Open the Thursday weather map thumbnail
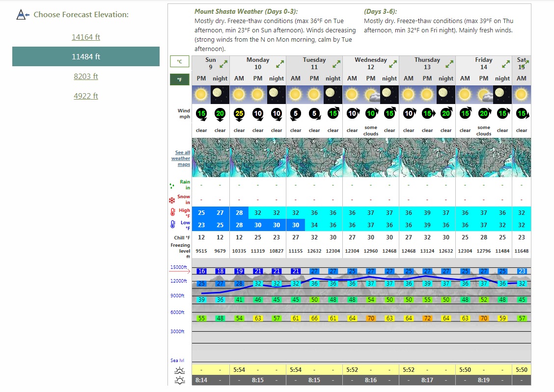This screenshot has width=554, height=392. coord(427,157)
